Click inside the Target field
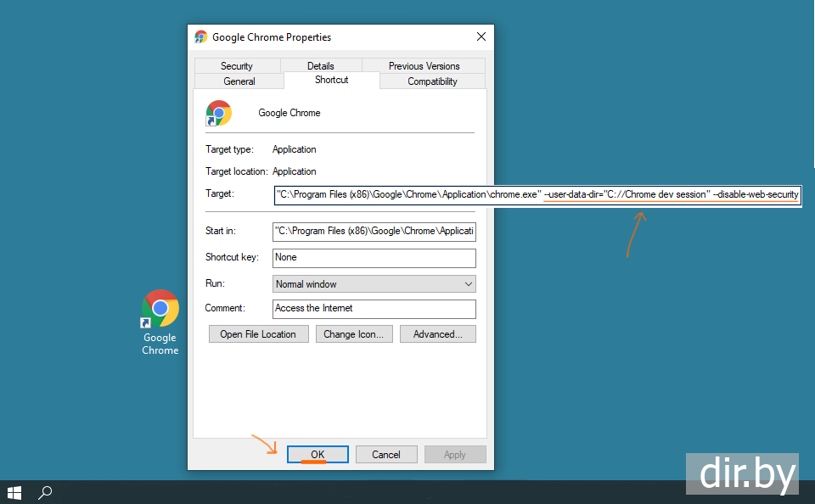This screenshot has width=815, height=504. (x=537, y=195)
